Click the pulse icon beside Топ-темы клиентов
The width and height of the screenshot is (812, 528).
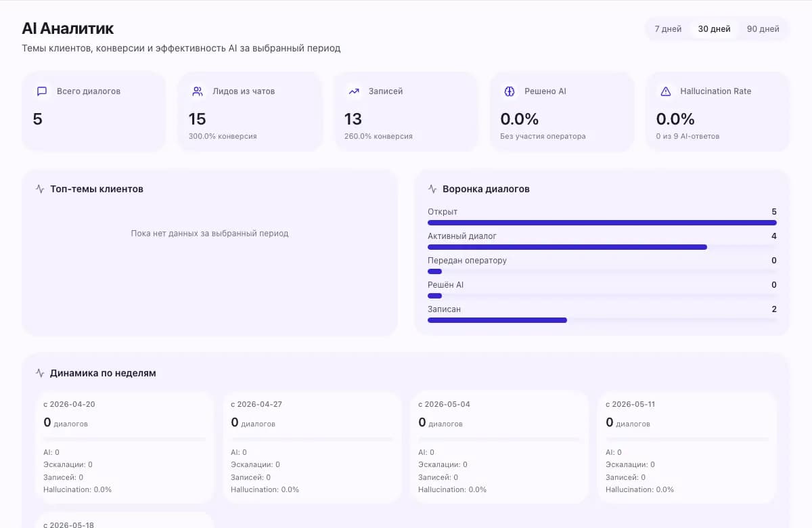point(40,189)
